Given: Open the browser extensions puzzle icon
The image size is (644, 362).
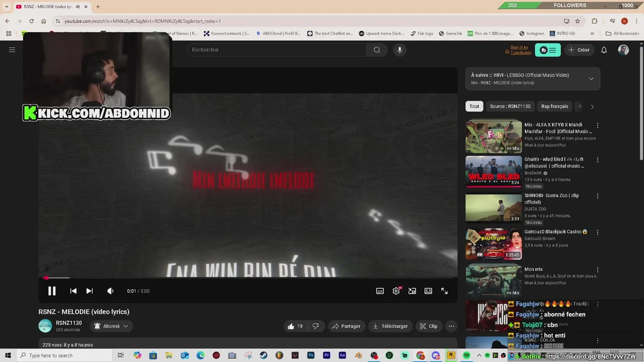Looking at the screenshot, I should point(595,21).
